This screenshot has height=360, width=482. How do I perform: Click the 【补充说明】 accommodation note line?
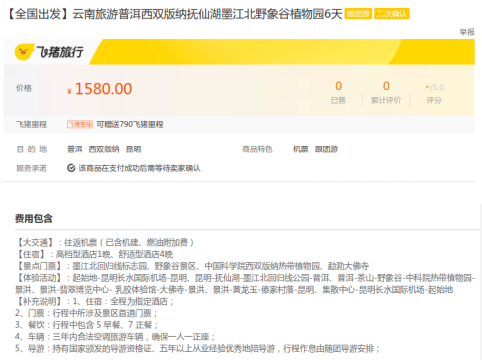[x=95, y=301]
